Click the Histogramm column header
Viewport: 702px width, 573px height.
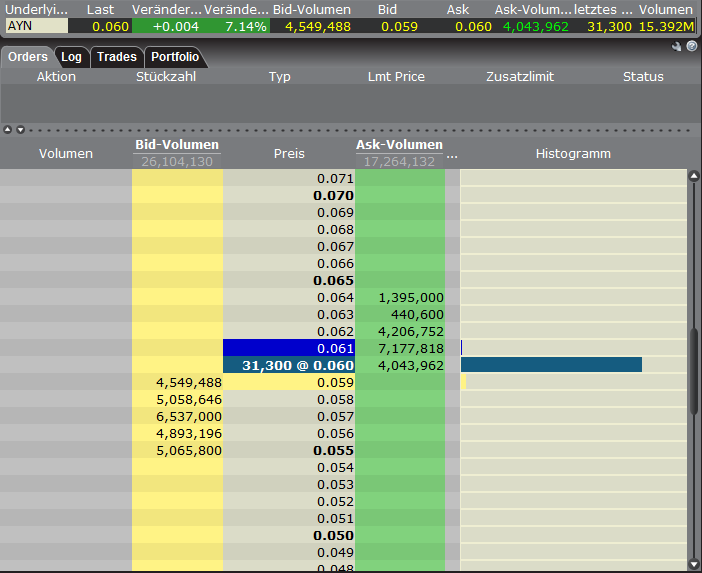coord(573,154)
